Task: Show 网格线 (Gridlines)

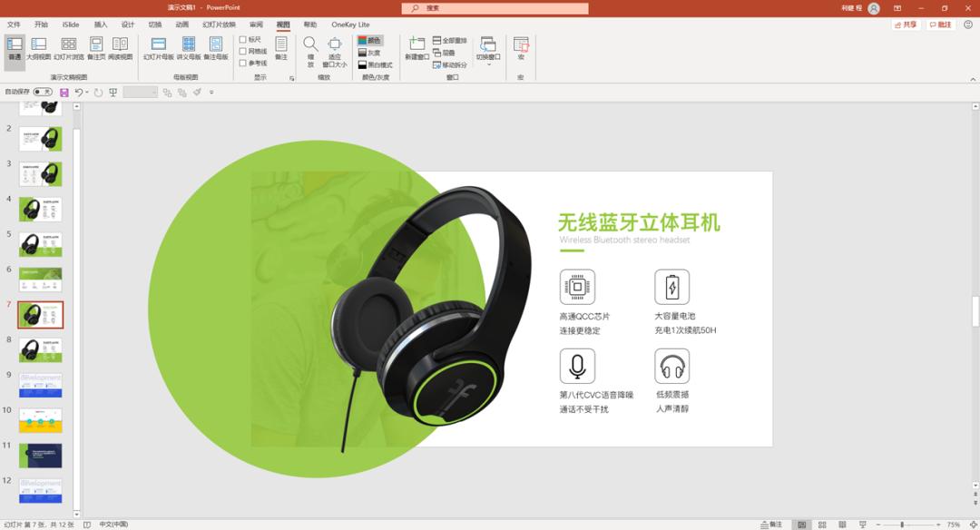Action: [242, 50]
